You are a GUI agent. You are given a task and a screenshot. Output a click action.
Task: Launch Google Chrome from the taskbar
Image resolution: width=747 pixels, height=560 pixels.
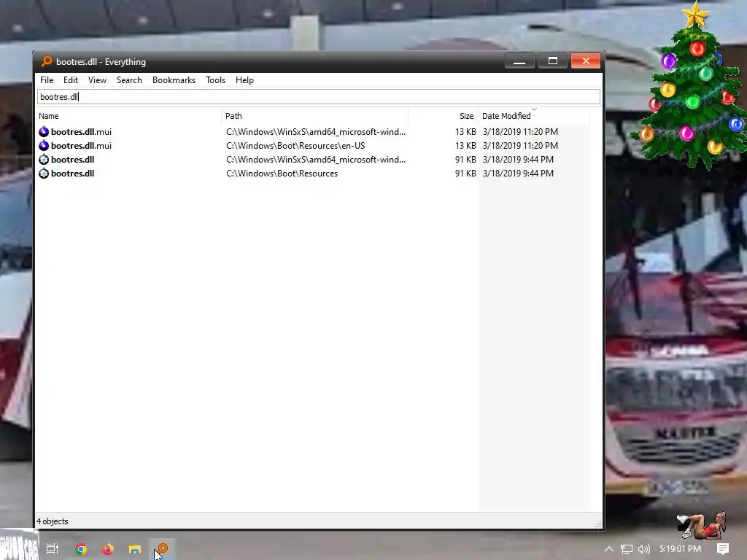pos(81,549)
